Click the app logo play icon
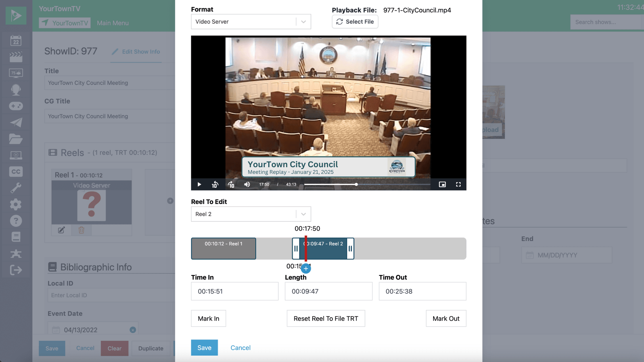 pyautogui.click(x=16, y=15)
